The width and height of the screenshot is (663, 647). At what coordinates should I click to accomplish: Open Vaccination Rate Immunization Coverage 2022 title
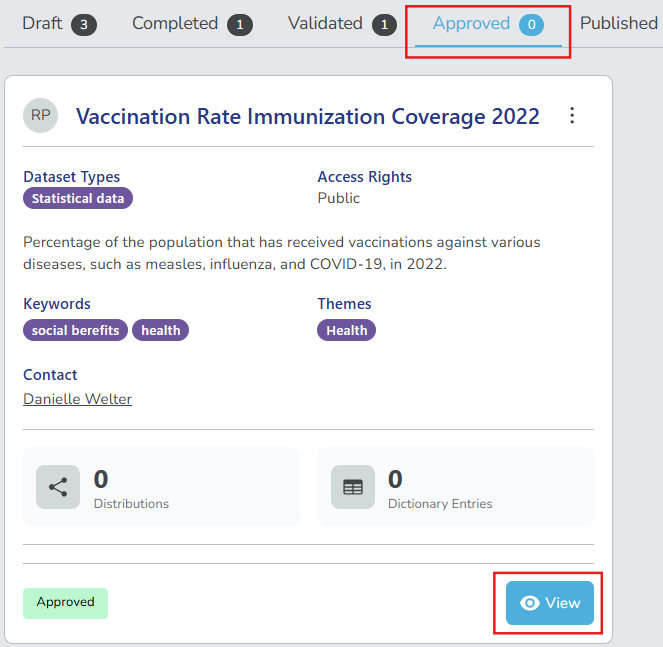pos(308,116)
